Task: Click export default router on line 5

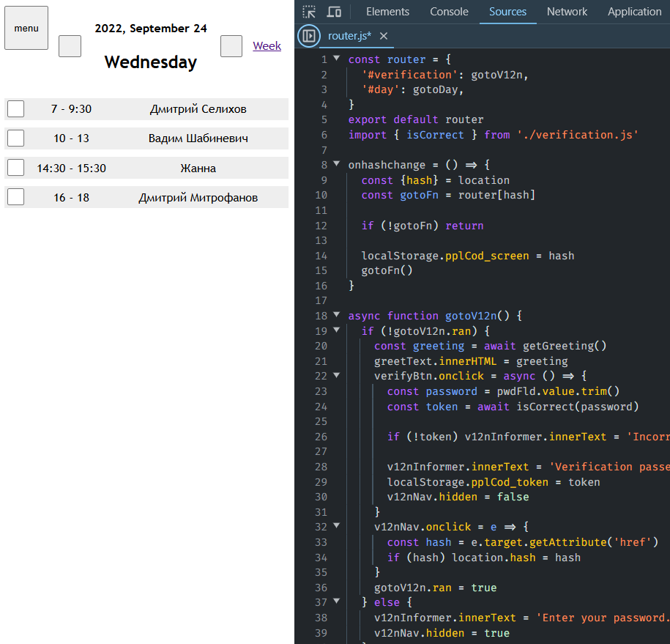Action: point(416,119)
